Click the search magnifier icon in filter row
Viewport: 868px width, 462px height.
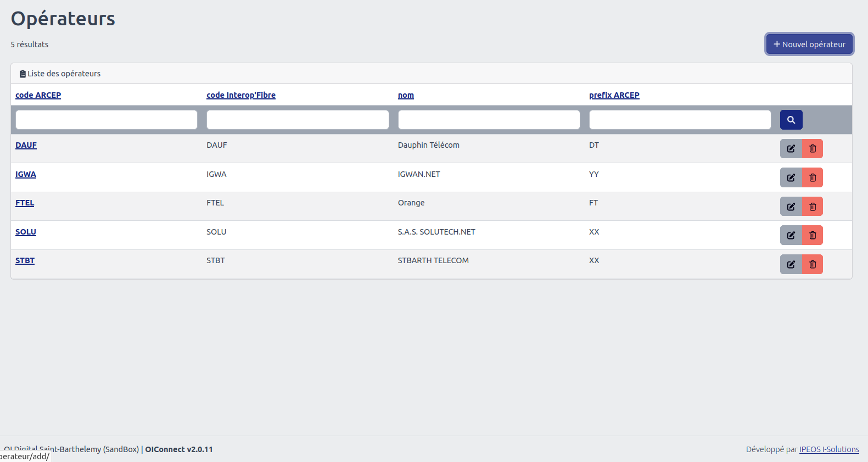tap(791, 120)
